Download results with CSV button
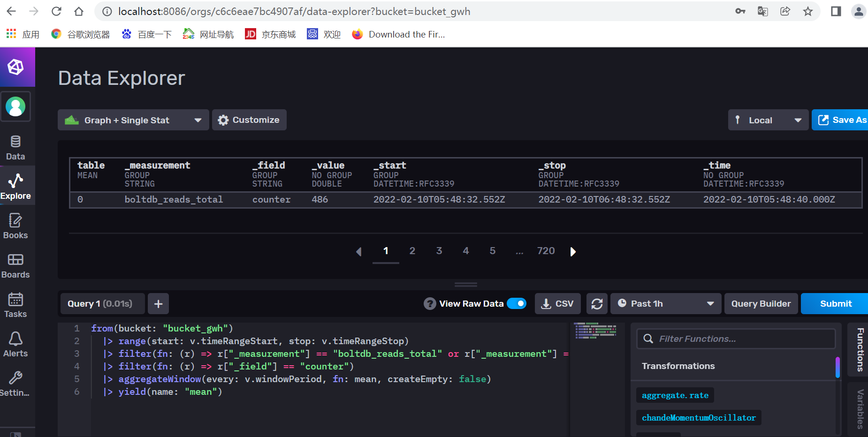This screenshot has height=437, width=868. point(558,304)
